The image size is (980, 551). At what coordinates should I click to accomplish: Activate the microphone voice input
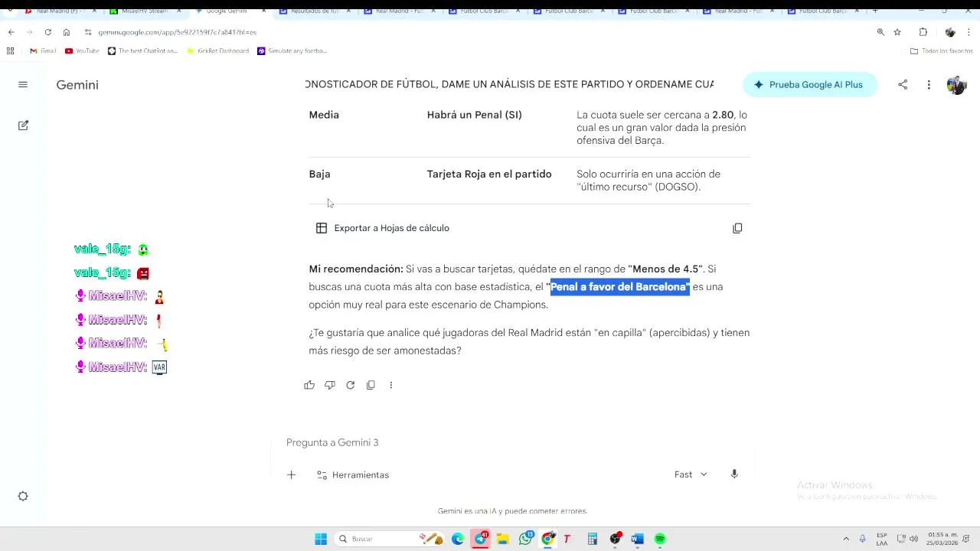734,474
